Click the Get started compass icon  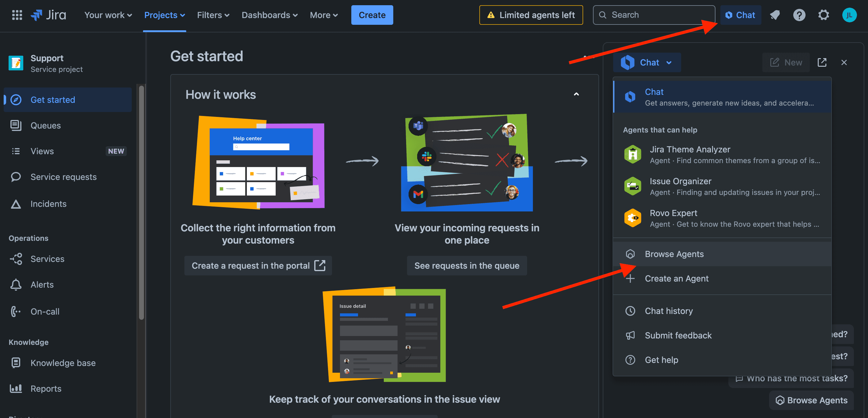point(16,100)
